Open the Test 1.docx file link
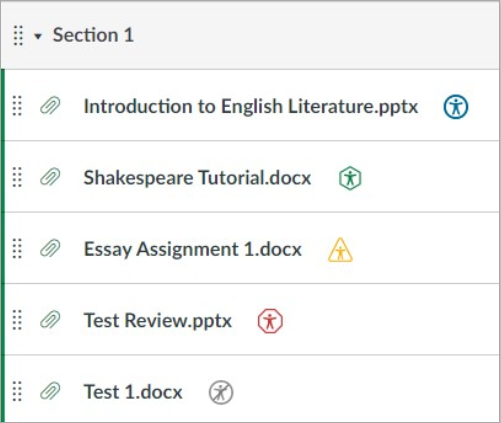The height and width of the screenshot is (423, 501). (x=133, y=392)
